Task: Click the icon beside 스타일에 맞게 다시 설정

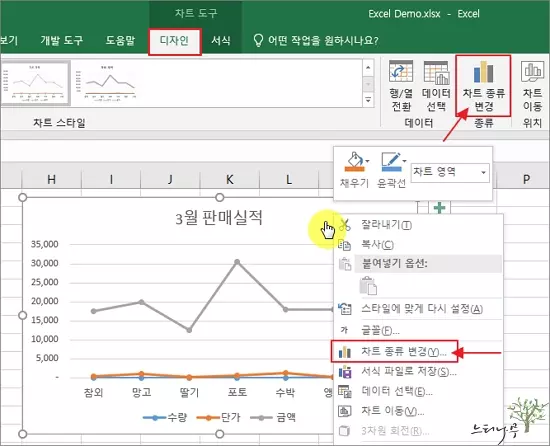Action: (x=344, y=309)
